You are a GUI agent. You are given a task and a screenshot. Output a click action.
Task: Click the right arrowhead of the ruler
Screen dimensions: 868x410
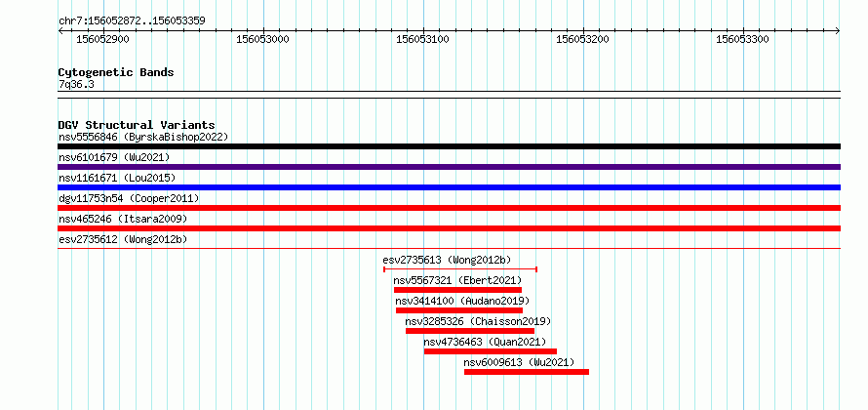[x=838, y=31]
